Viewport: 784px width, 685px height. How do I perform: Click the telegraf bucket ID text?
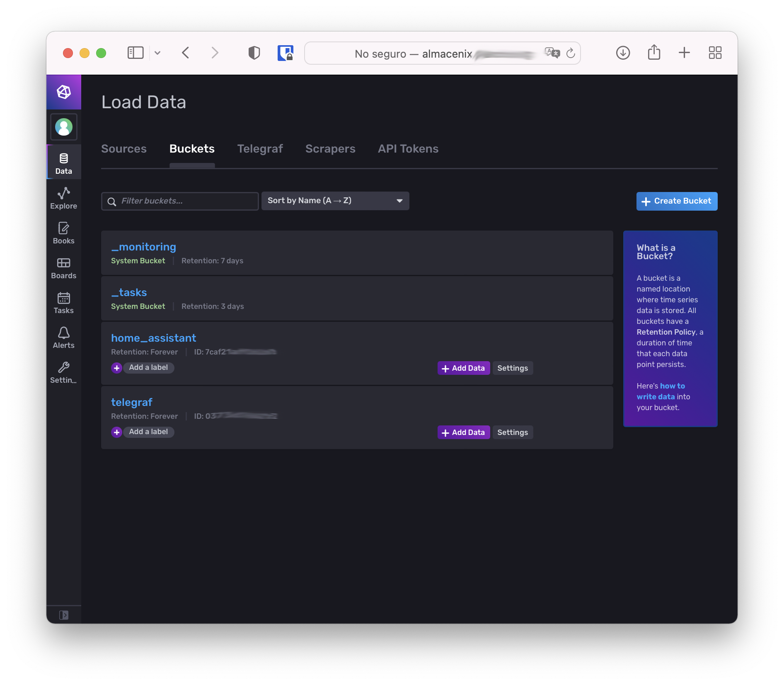235,416
